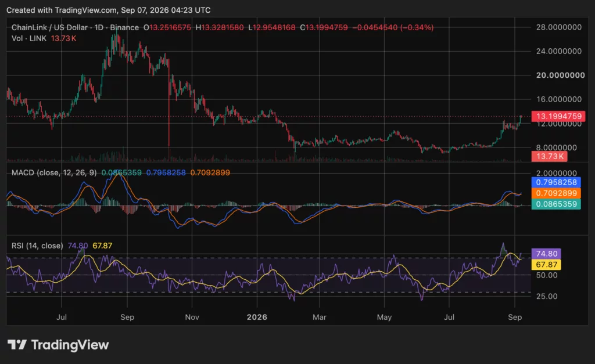Click the May label on time axis
Screen dimensions: 595x364
[385, 317]
